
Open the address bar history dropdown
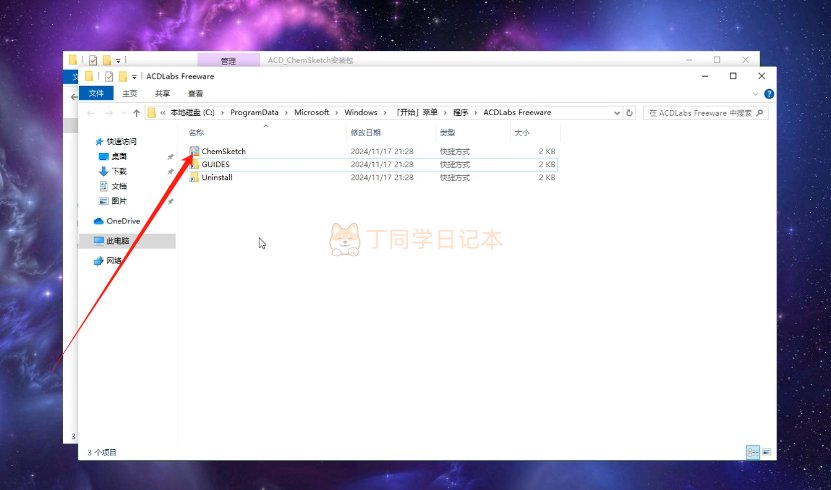[618, 113]
